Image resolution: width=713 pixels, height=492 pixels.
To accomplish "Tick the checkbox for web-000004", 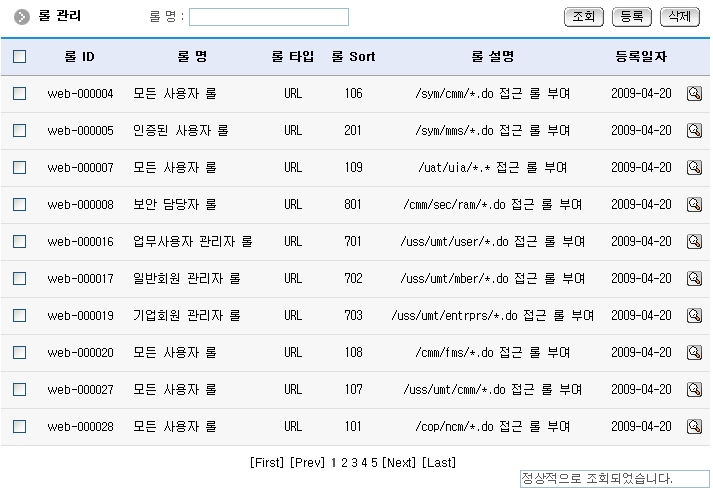I will (x=20, y=93).
